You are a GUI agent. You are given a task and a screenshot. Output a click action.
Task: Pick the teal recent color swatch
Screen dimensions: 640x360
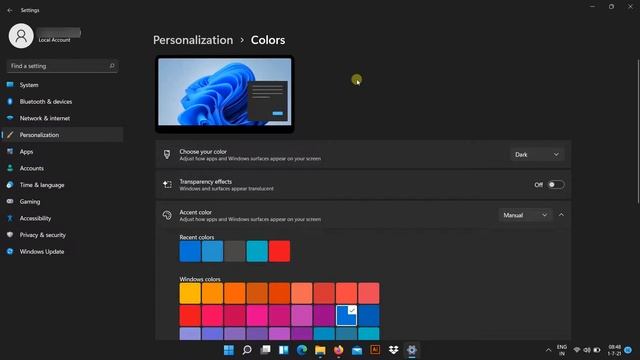pos(257,251)
